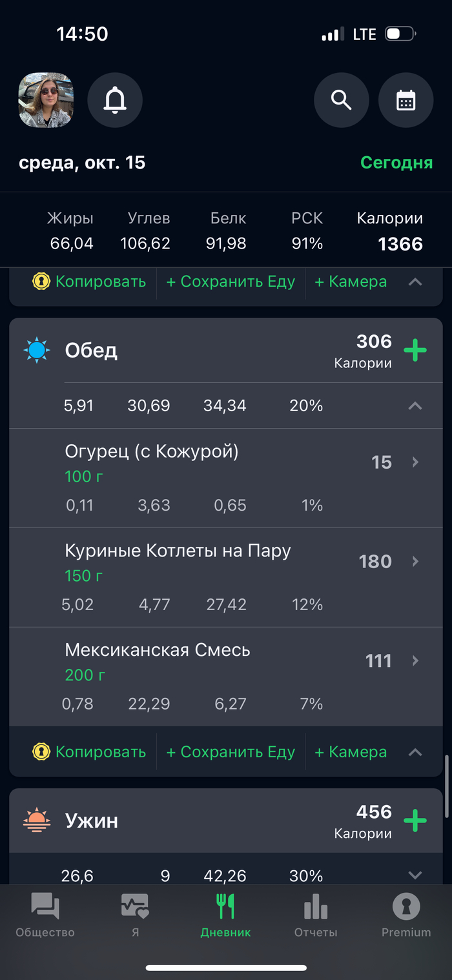Collapse the Обед footer actions arrow
The height and width of the screenshot is (980, 452).
pos(415,752)
